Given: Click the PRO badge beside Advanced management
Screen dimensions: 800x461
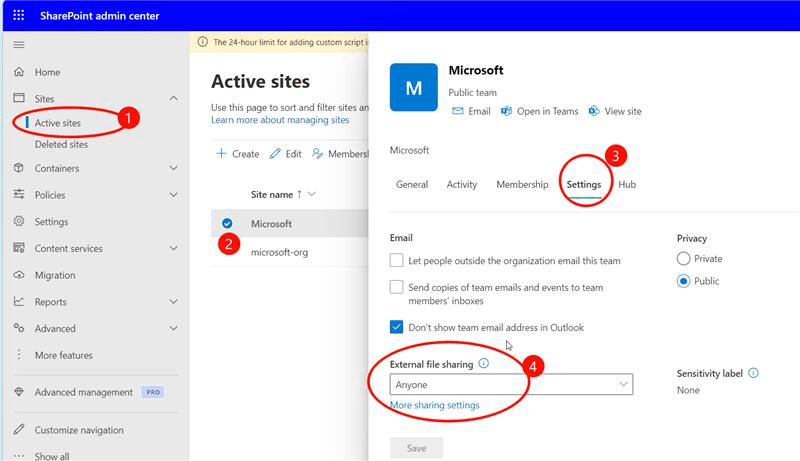Looking at the screenshot, I should [x=153, y=392].
